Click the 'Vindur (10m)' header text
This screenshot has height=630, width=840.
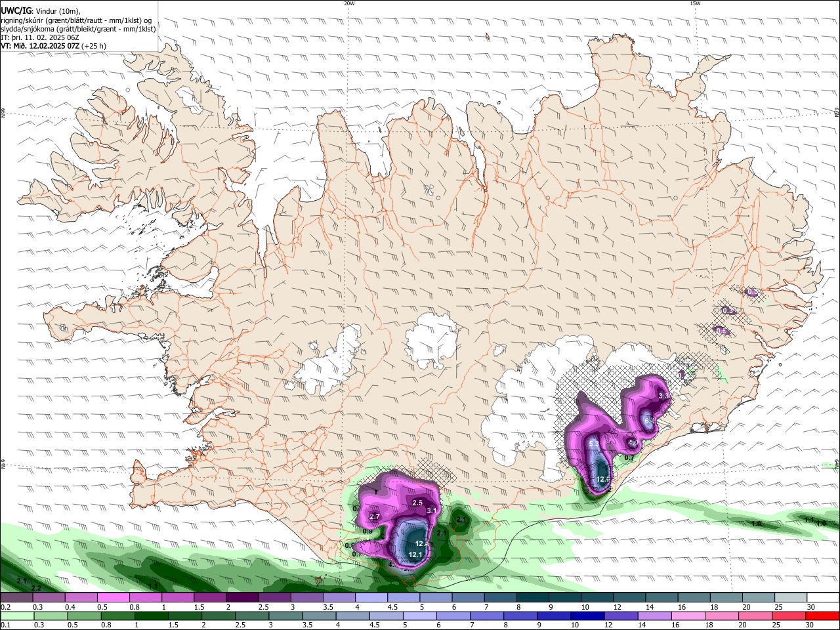pyautogui.click(x=56, y=11)
